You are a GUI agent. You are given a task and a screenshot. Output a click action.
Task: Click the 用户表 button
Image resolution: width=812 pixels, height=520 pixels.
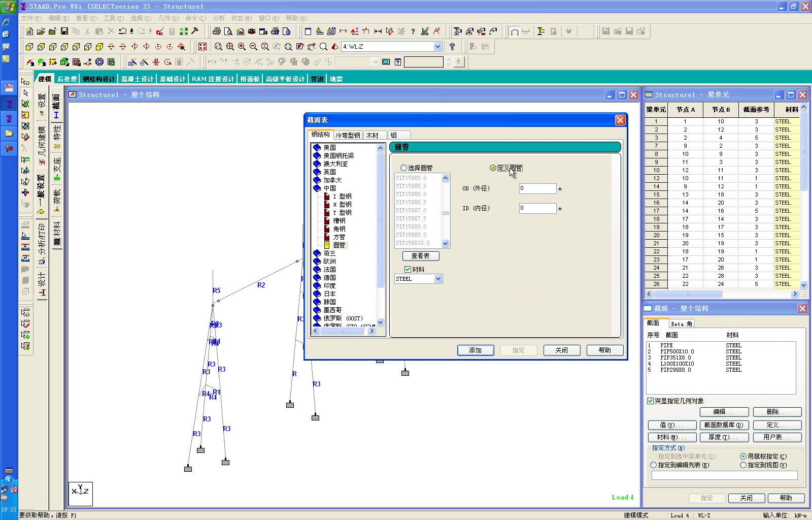pyautogui.click(x=777, y=437)
